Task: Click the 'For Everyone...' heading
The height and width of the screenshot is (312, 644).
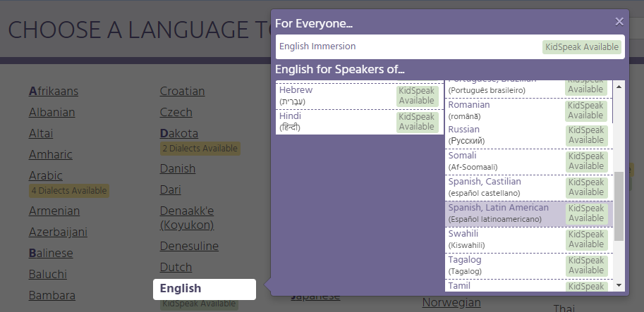Action: click(x=314, y=24)
